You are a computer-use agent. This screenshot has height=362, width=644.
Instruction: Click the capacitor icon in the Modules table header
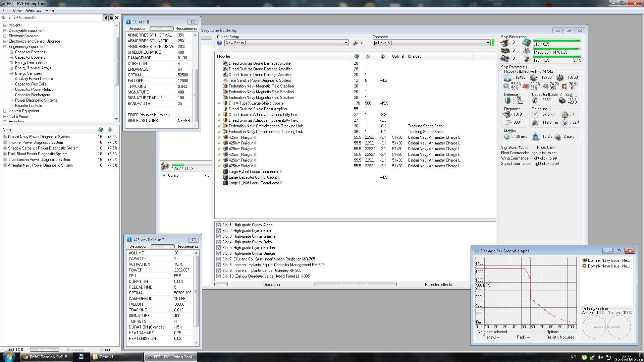[x=383, y=56]
